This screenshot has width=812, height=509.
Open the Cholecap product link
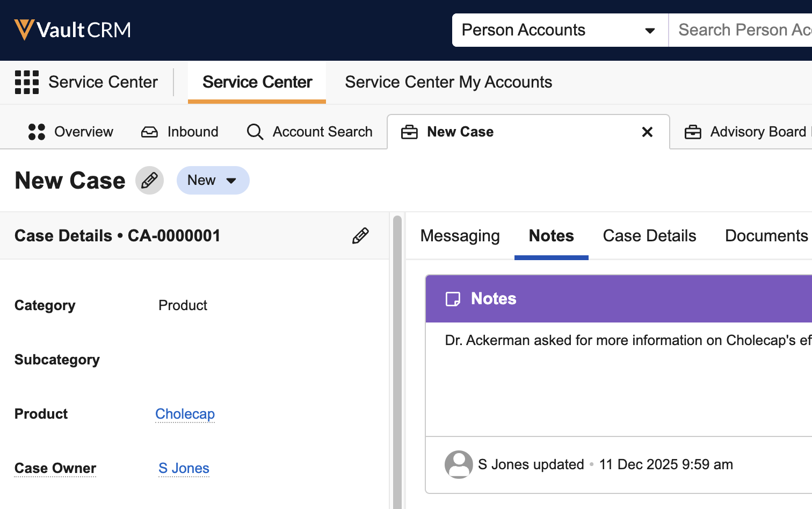(x=185, y=414)
